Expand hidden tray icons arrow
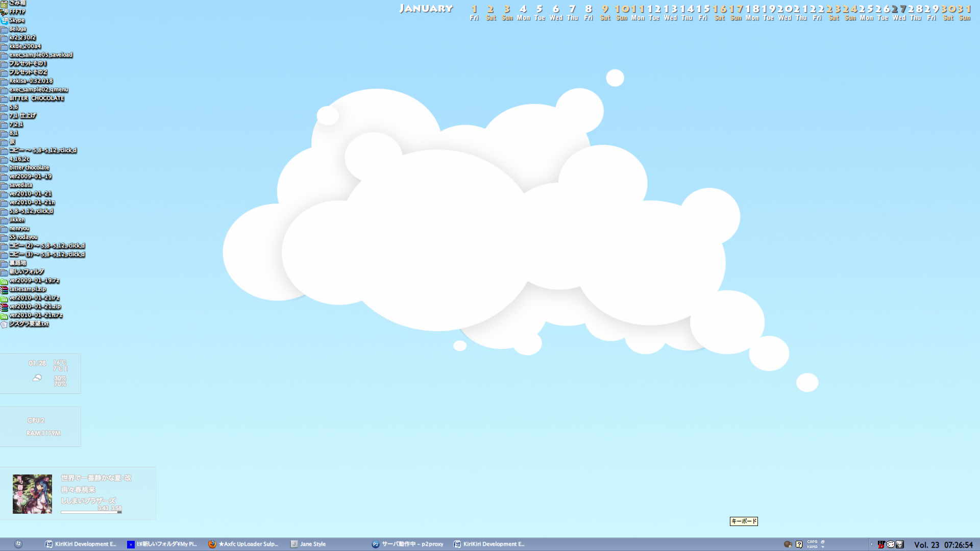 click(872, 544)
